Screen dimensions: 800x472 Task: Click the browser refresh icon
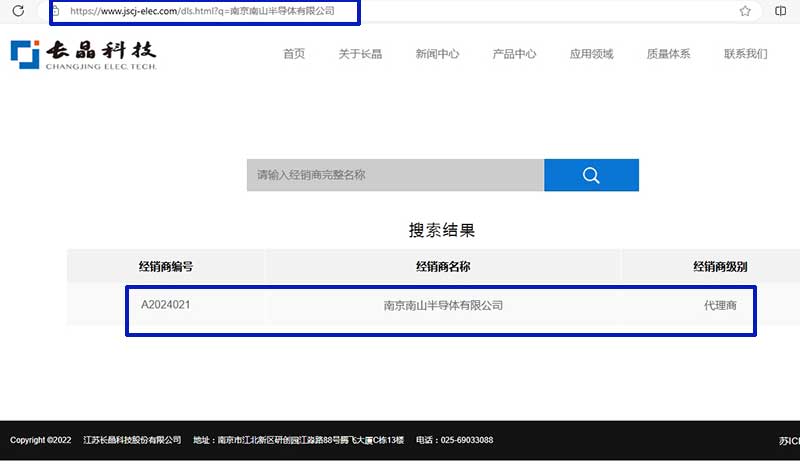17,11
